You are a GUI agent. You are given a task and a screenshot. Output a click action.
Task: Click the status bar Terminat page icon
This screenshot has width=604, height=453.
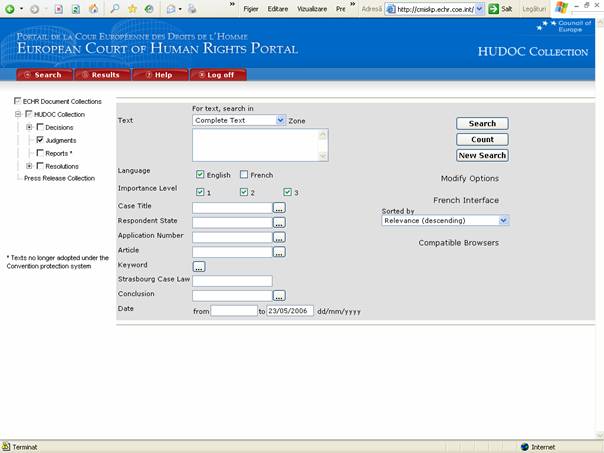(x=6, y=447)
